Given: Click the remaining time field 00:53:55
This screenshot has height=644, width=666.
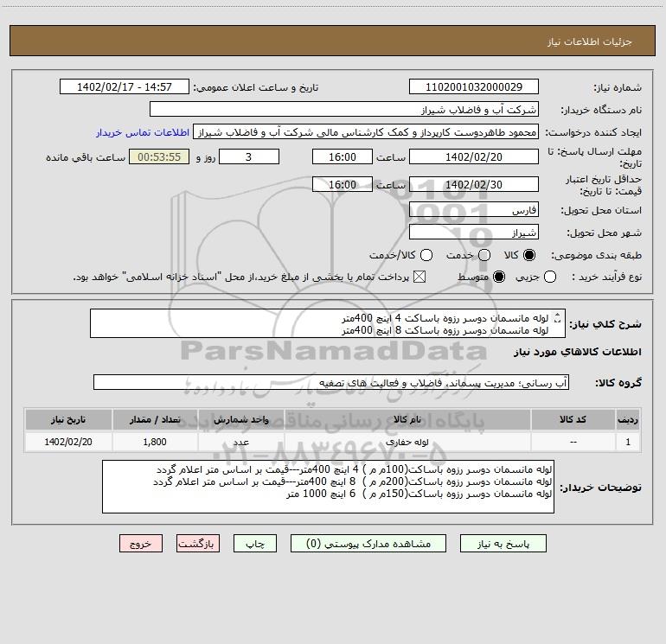Looking at the screenshot, I should click(x=159, y=156).
